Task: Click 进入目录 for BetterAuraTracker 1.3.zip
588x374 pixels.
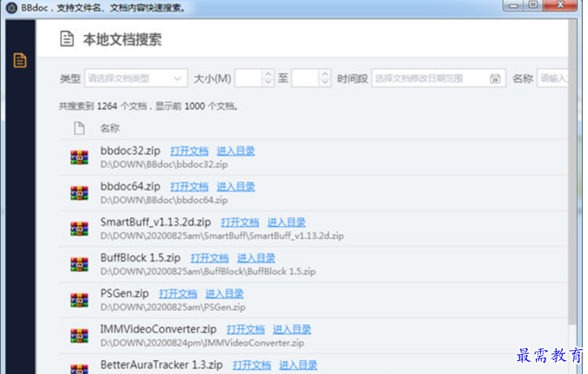Action: point(298,365)
